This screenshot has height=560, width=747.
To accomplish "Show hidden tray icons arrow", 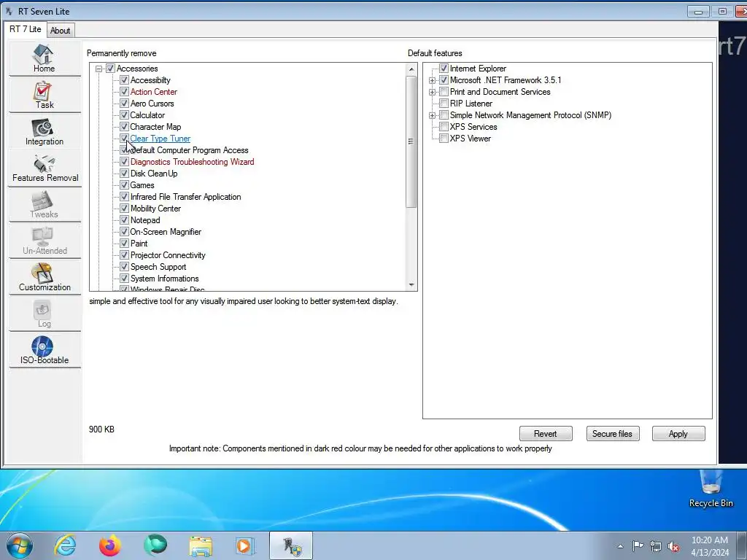I will [x=620, y=546].
